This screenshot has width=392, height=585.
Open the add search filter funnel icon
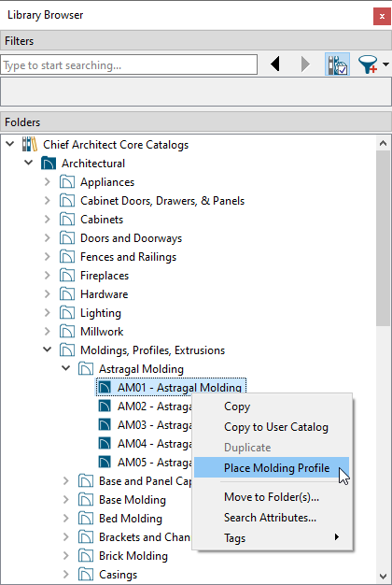click(x=368, y=64)
